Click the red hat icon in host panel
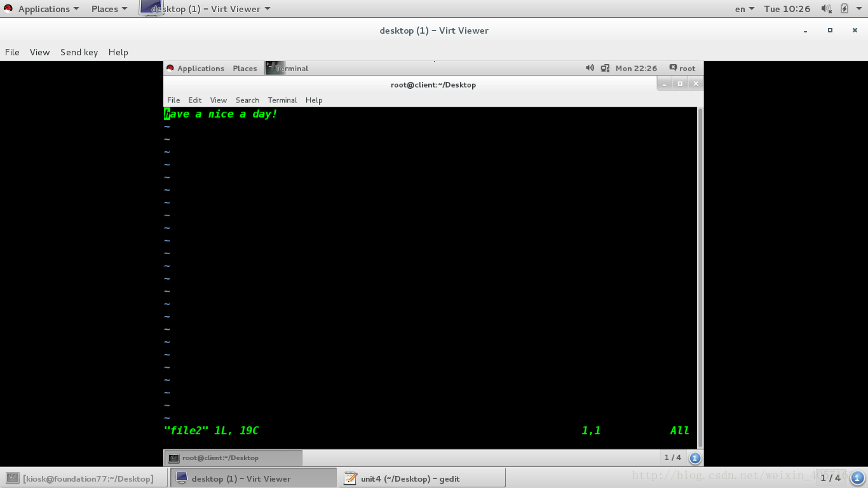The image size is (868, 488). pos(8,9)
